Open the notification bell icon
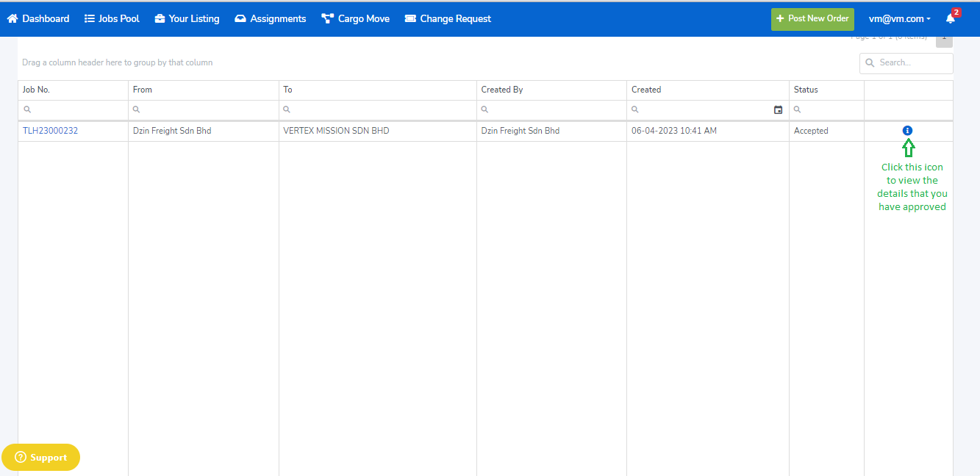This screenshot has width=980, height=476. pyautogui.click(x=951, y=19)
